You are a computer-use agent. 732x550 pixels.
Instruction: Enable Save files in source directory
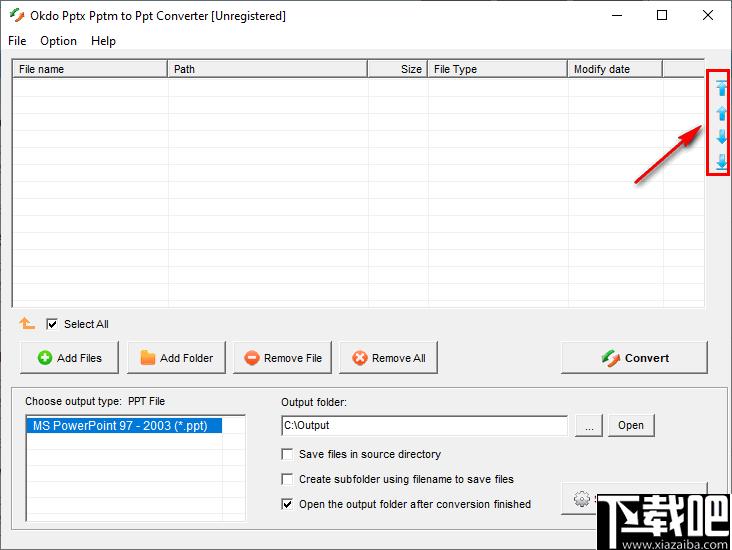[x=287, y=454]
